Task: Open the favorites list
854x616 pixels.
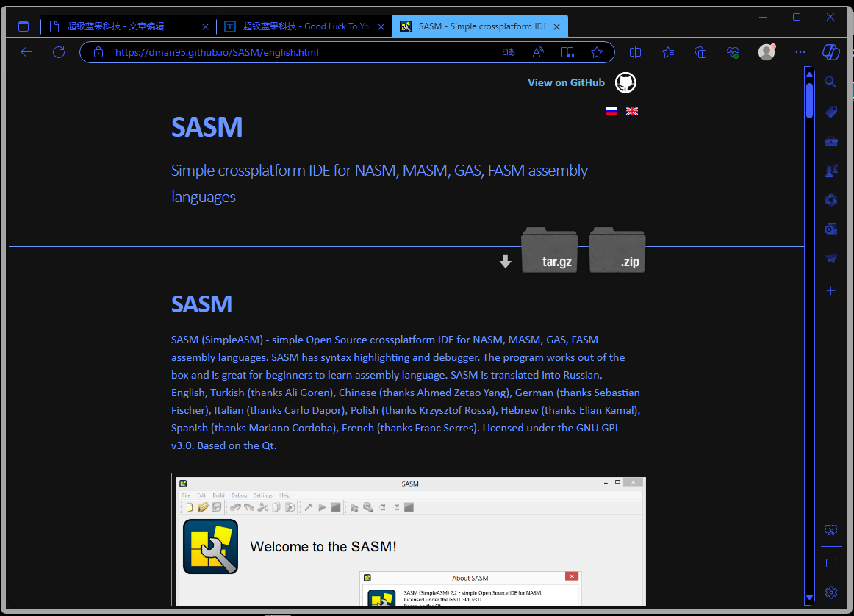Action: (x=668, y=52)
